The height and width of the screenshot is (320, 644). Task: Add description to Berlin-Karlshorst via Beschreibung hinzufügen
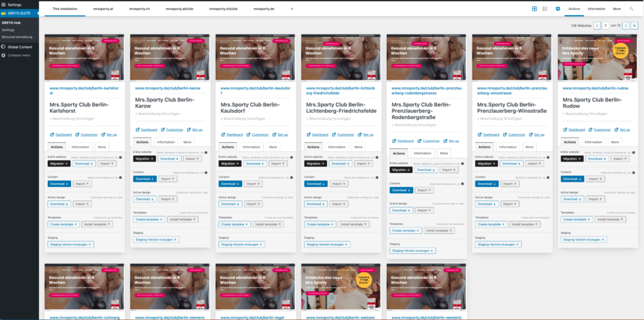[73, 119]
